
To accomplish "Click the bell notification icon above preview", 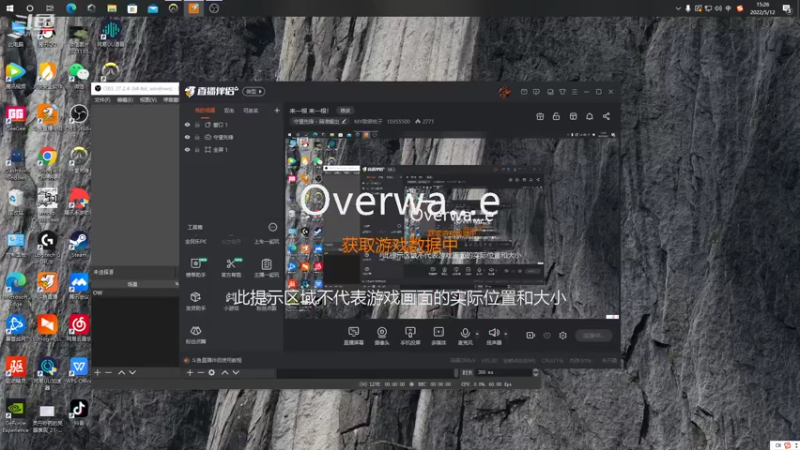I will [x=589, y=116].
